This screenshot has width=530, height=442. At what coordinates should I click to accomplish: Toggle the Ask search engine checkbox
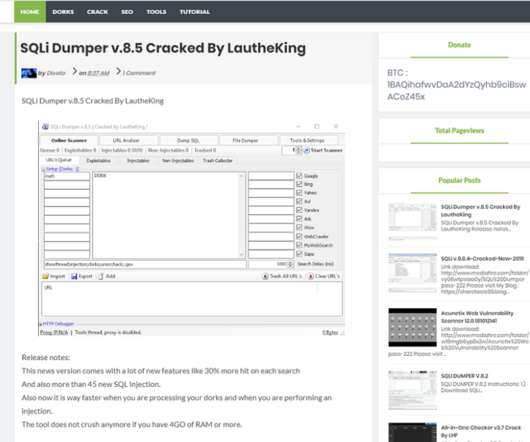(x=299, y=219)
